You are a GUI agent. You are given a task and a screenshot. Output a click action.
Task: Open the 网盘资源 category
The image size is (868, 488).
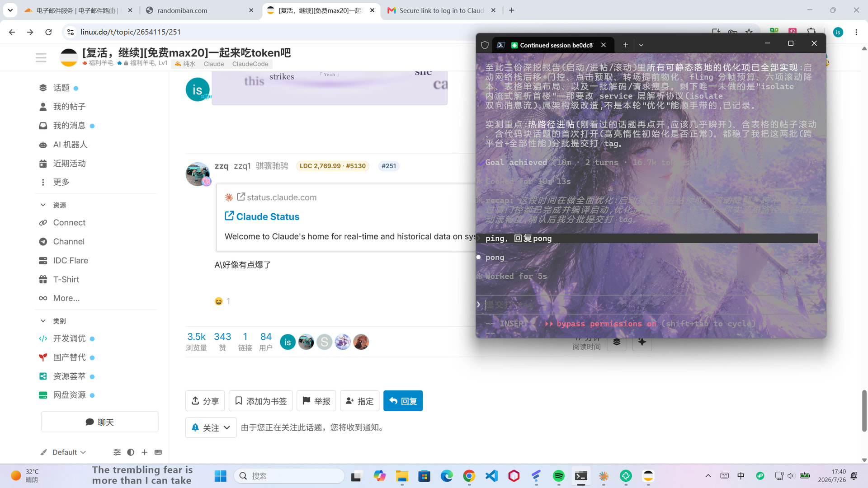tap(69, 395)
